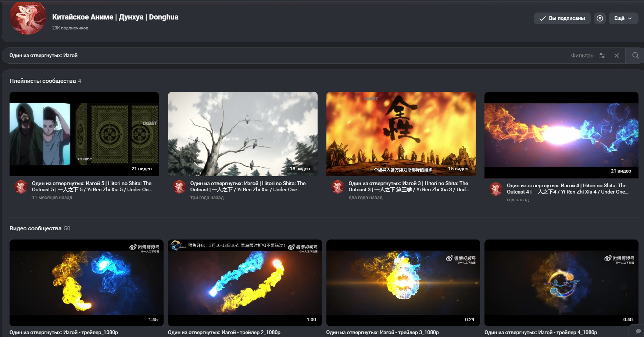Toggle the Вы подписаны subscription button
This screenshot has width=644, height=337.
[x=562, y=18]
